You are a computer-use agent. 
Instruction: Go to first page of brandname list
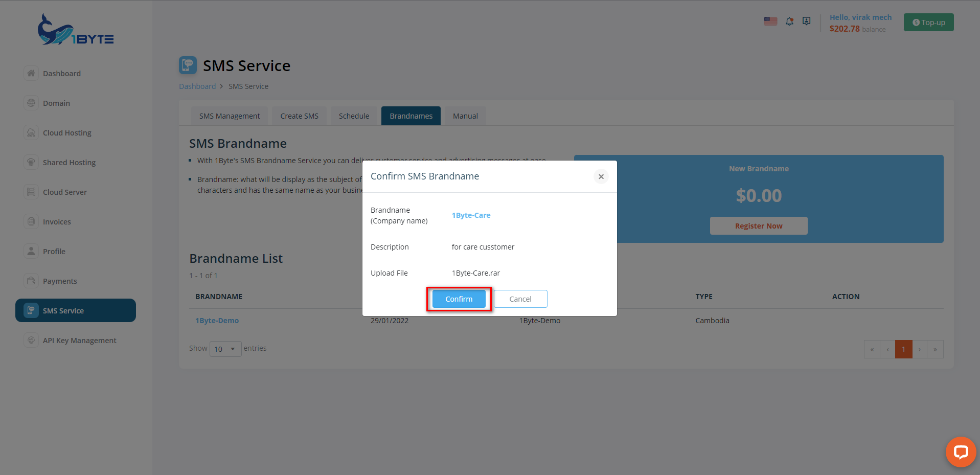(872, 349)
